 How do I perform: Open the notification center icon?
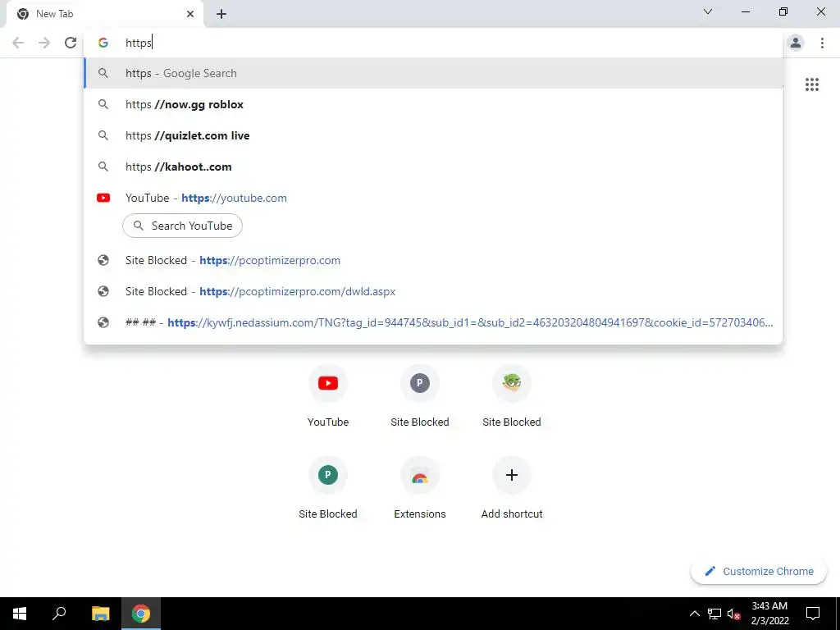[813, 614]
